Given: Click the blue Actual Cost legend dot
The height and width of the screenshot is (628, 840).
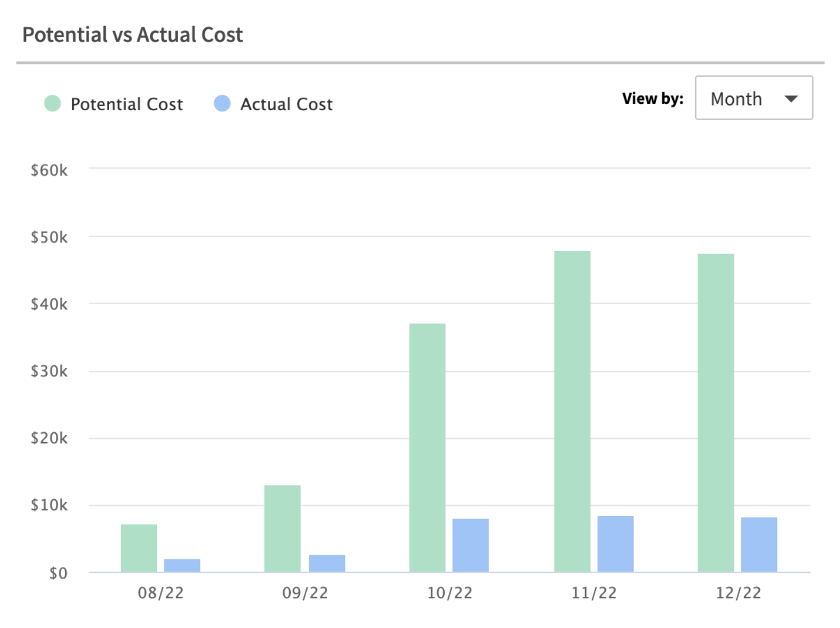Looking at the screenshot, I should point(222,104).
